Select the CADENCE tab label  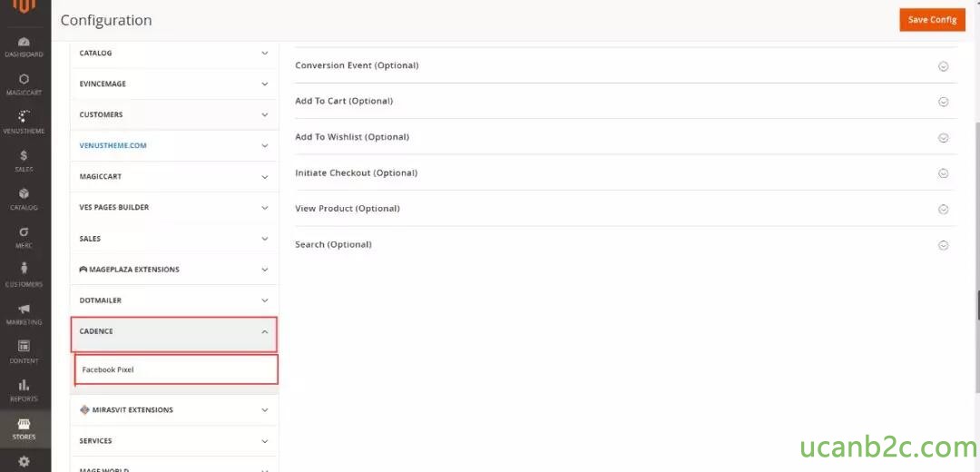click(96, 331)
